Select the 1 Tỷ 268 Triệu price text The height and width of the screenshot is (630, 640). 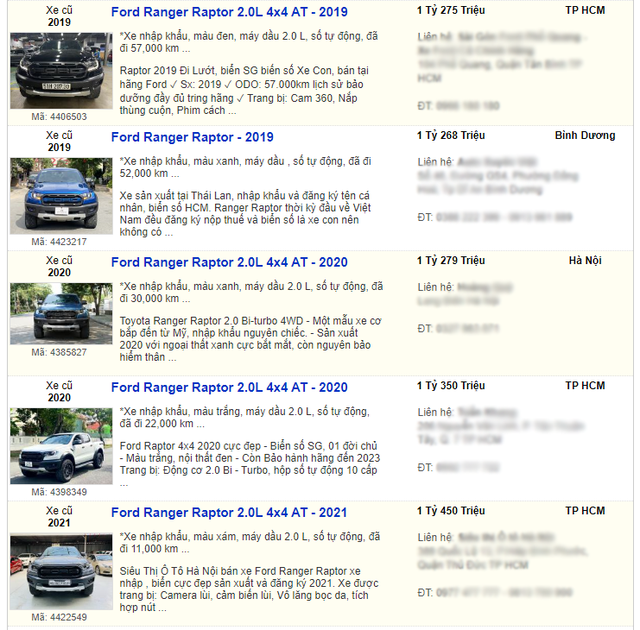[x=451, y=135]
